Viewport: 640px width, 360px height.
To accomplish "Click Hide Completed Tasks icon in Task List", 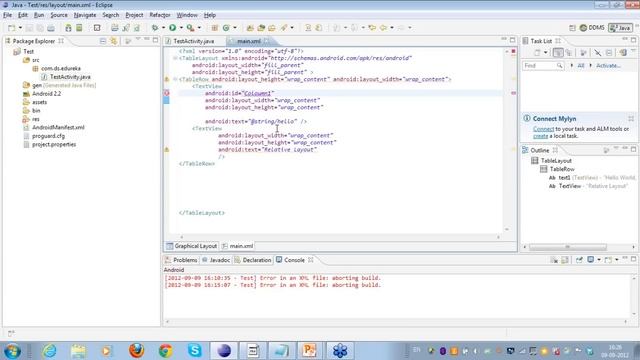I will (598, 53).
